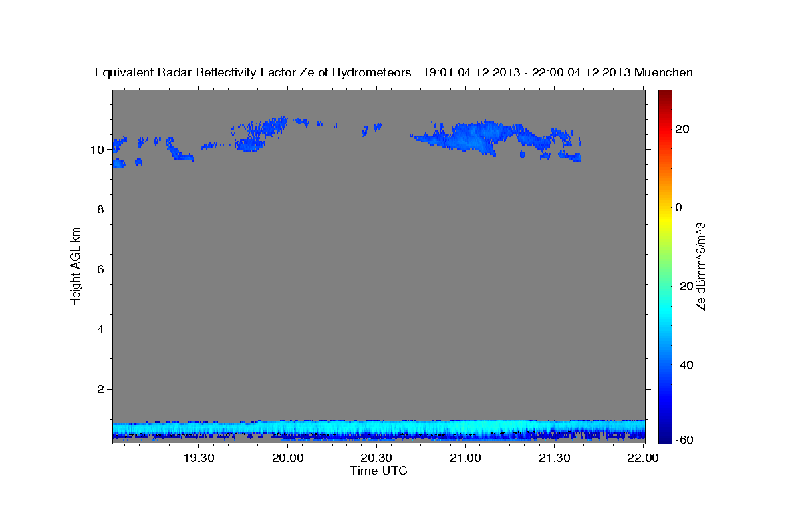
Task: Click the 4 km height tick label
Action: click(100, 329)
